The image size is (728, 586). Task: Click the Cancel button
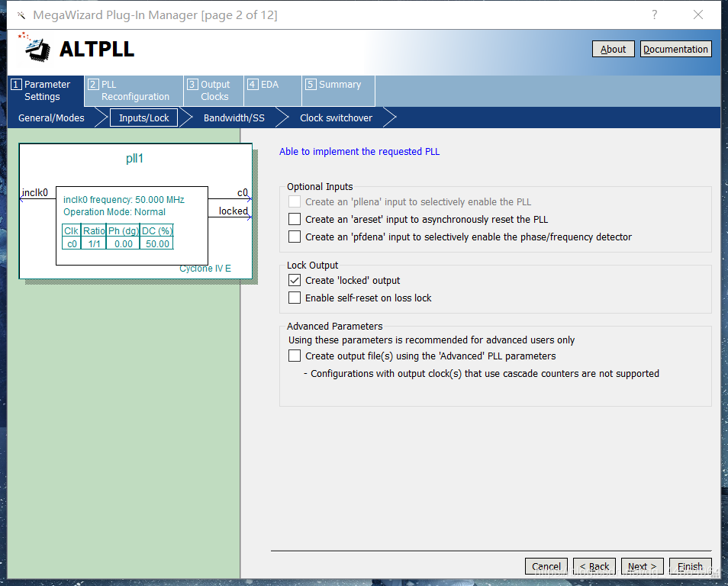tap(546, 566)
